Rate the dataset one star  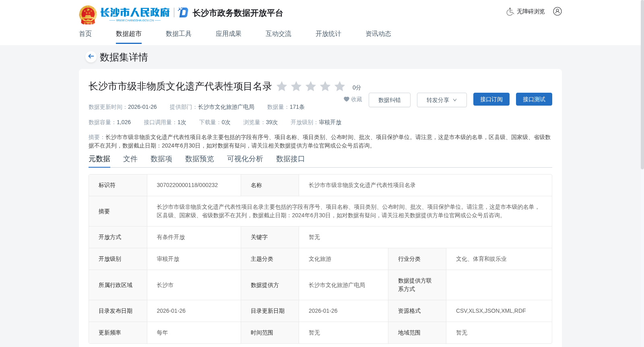pyautogui.click(x=282, y=86)
